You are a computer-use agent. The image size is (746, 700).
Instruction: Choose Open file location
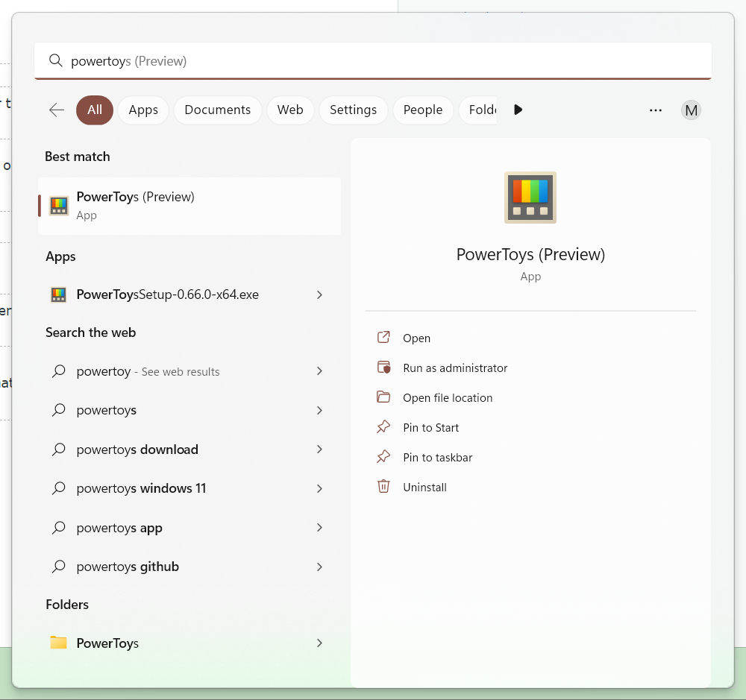tap(447, 397)
